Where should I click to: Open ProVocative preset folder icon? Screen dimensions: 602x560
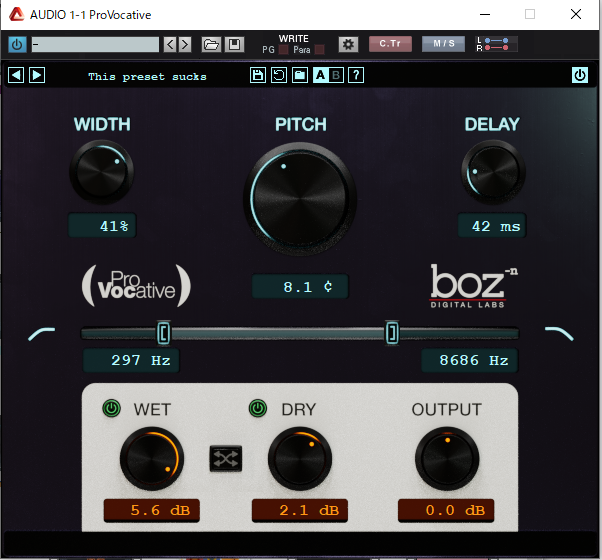(x=300, y=75)
